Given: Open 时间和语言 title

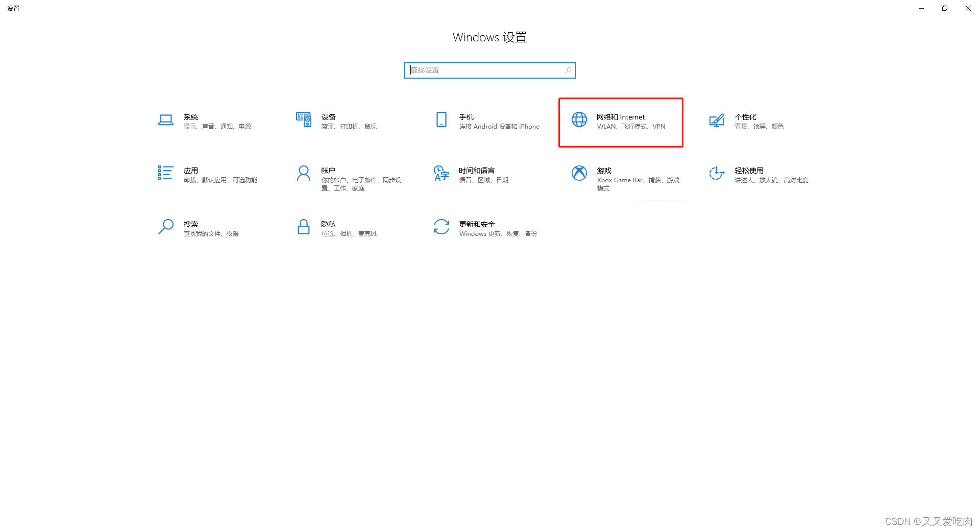Looking at the screenshot, I should coord(477,171).
